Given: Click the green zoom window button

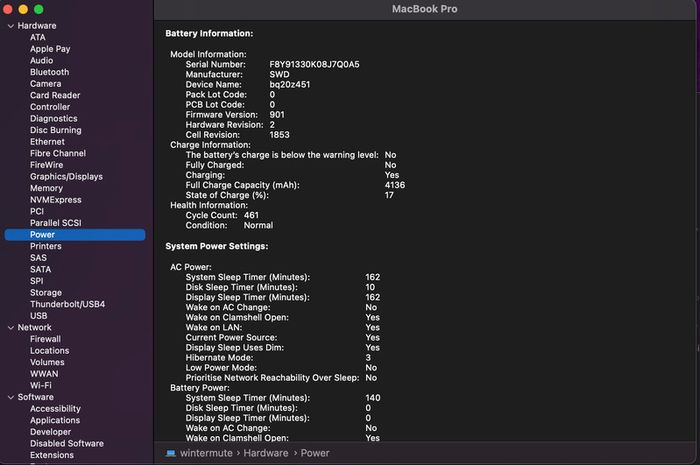Looking at the screenshot, I should (x=39, y=9).
